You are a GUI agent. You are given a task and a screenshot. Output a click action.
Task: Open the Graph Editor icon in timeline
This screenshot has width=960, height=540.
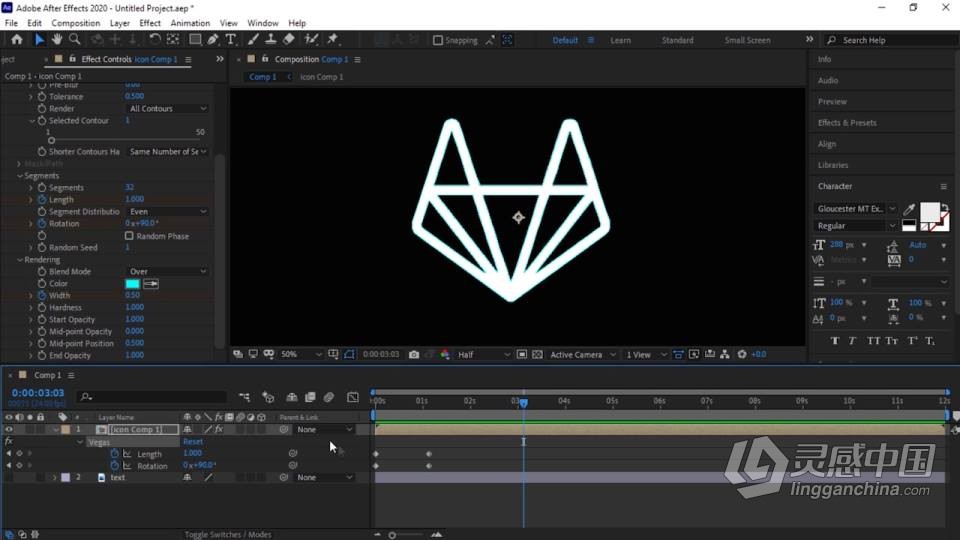(x=353, y=397)
